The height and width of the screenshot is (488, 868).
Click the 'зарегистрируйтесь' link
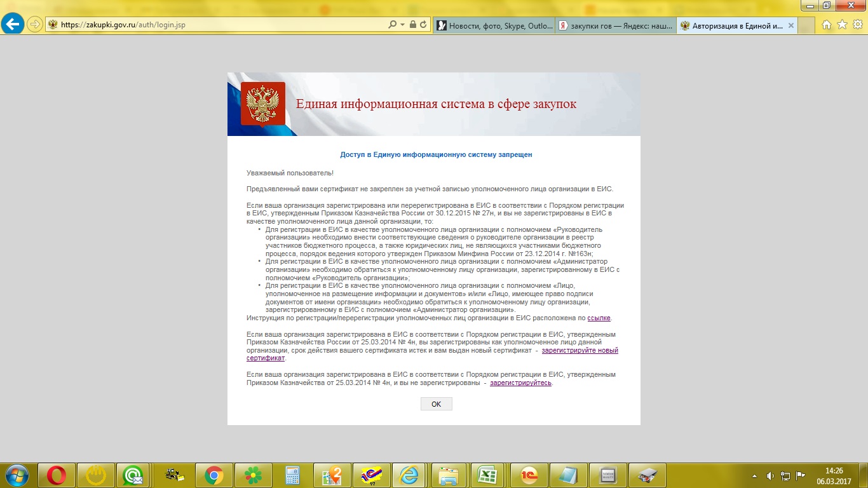coord(520,383)
